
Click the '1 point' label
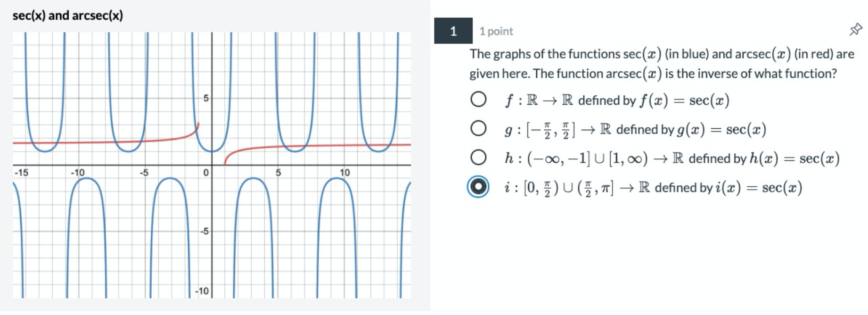(496, 31)
